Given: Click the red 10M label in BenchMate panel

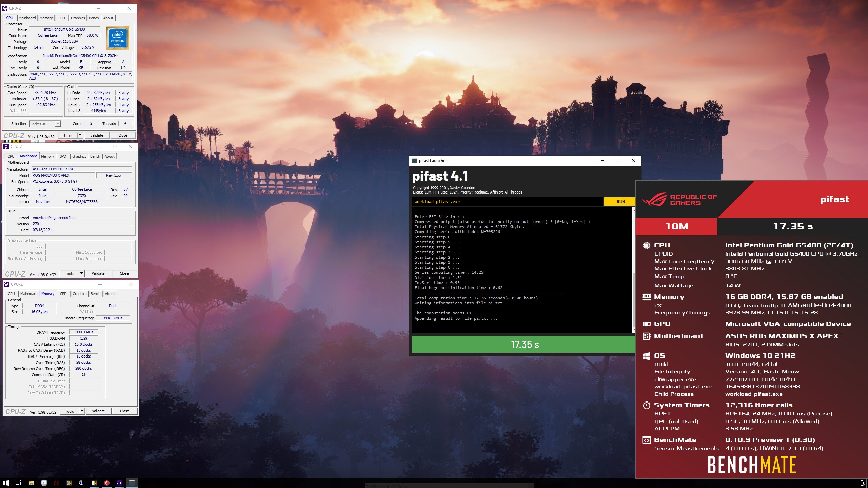Looking at the screenshot, I should coord(676,226).
